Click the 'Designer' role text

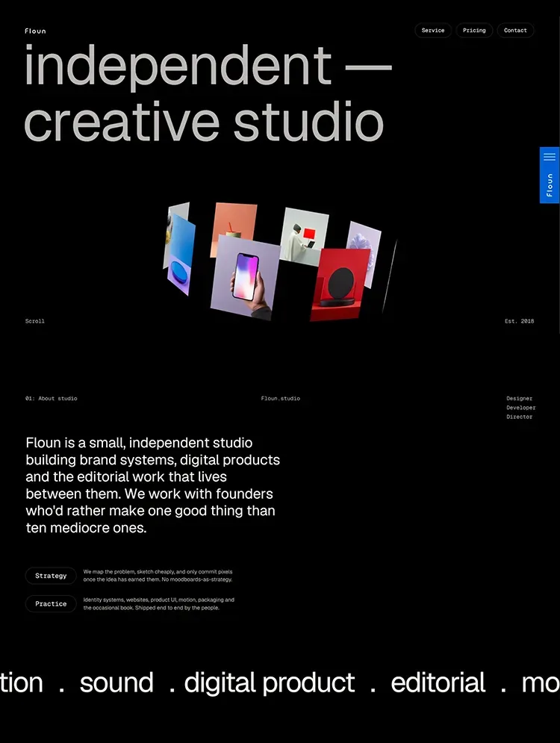(x=519, y=399)
